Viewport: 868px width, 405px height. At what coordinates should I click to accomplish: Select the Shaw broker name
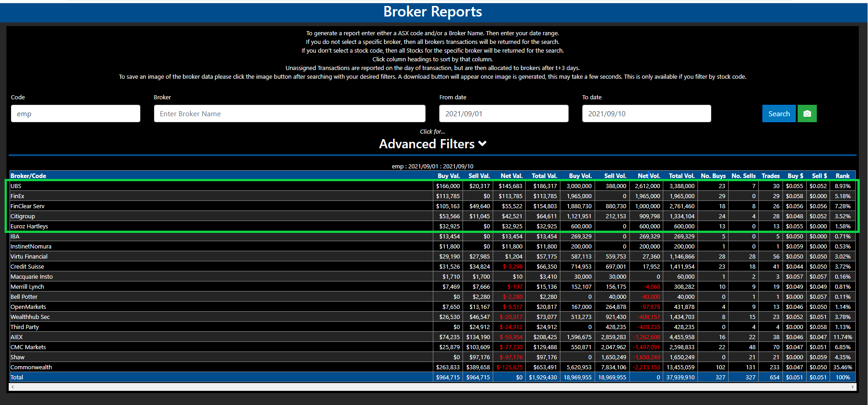(x=17, y=357)
